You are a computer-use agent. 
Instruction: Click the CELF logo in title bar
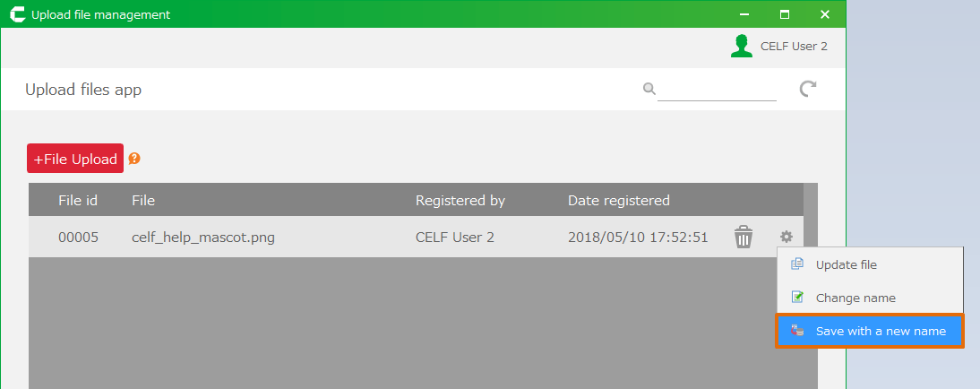click(x=16, y=14)
